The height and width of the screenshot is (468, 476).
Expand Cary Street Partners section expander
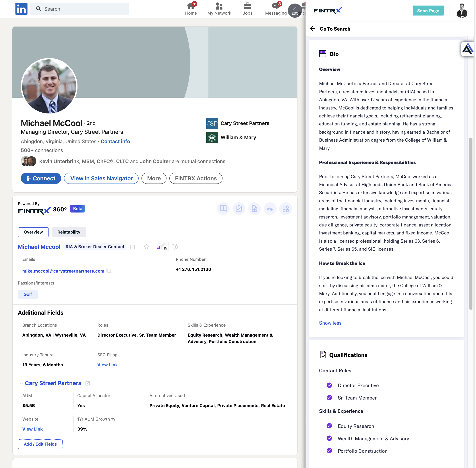pos(21,383)
